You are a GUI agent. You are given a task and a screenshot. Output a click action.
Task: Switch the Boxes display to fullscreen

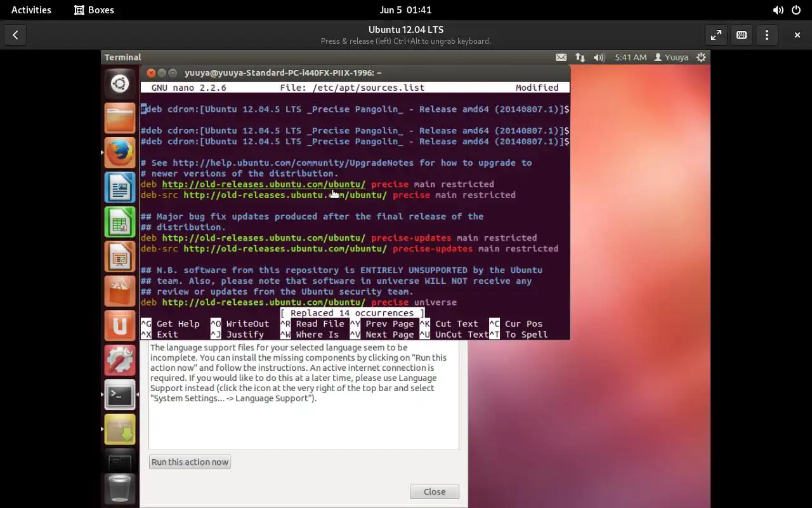tap(716, 35)
